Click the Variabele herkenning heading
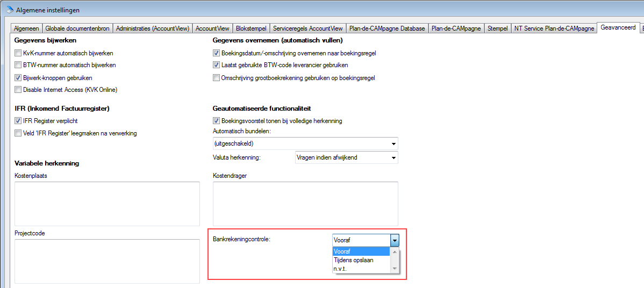 pos(46,163)
